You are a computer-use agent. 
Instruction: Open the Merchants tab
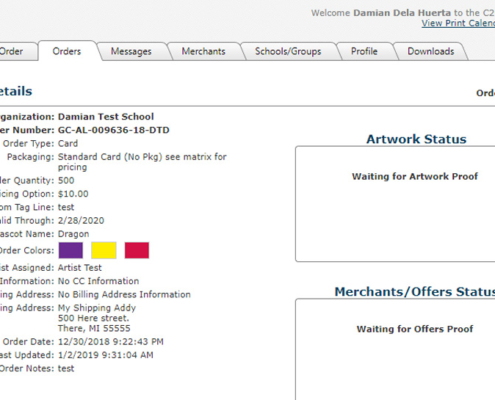tap(203, 52)
